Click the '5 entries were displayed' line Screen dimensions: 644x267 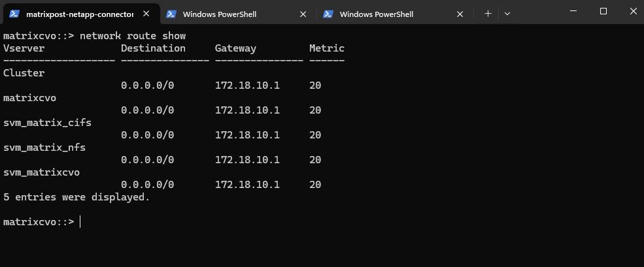pos(76,197)
